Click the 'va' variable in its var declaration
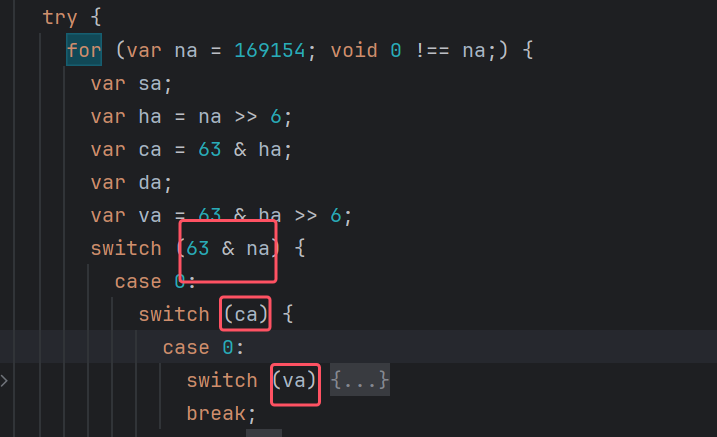This screenshot has height=437, width=717. (x=150, y=216)
